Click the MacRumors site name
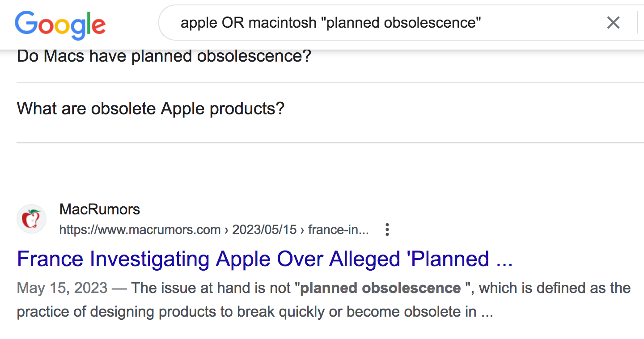Viewport: 644px width, 339px height. point(99,209)
